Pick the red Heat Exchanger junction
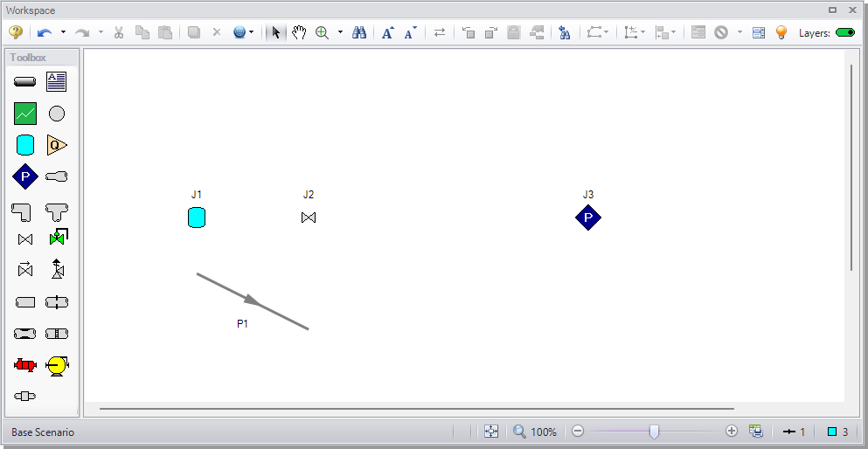The width and height of the screenshot is (868, 449). (24, 365)
